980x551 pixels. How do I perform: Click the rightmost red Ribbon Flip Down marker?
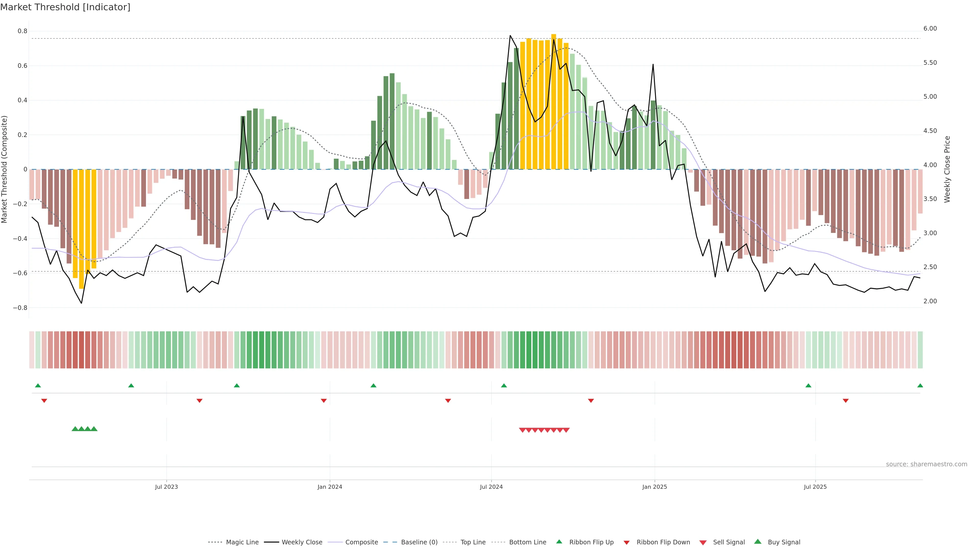845,400
